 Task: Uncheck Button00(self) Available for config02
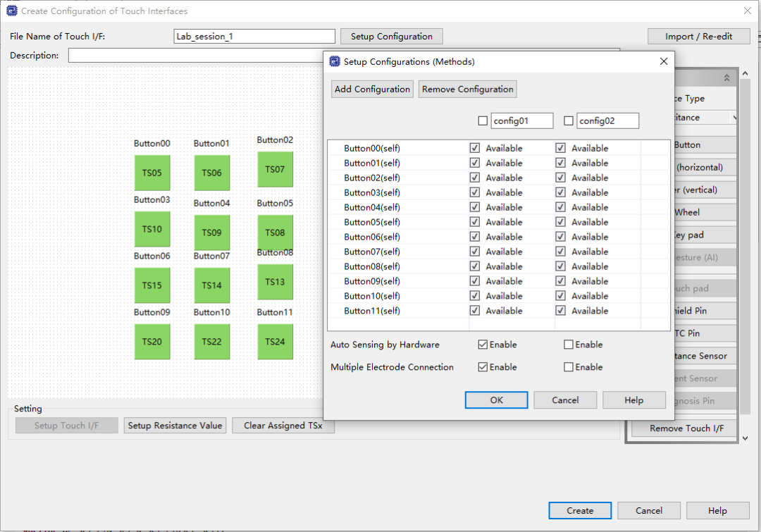pos(561,148)
